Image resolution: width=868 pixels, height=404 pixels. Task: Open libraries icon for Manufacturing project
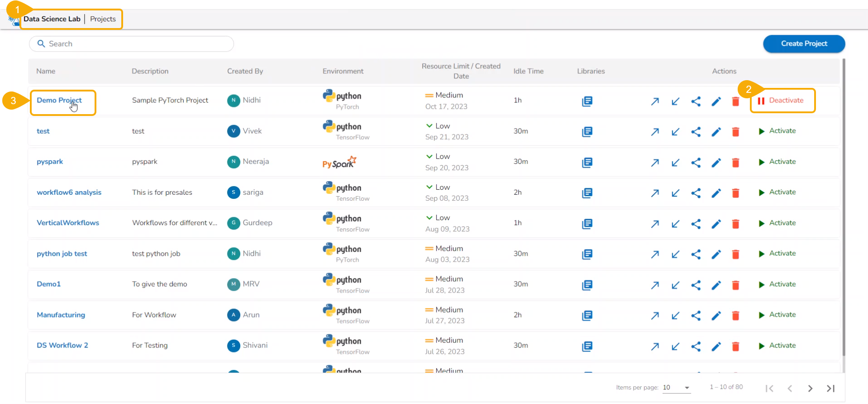click(587, 315)
